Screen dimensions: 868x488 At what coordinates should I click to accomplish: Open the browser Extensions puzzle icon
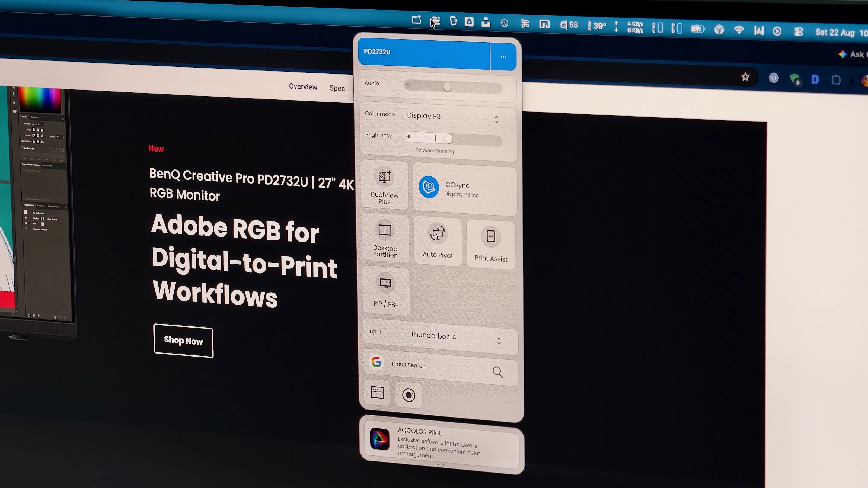(836, 80)
